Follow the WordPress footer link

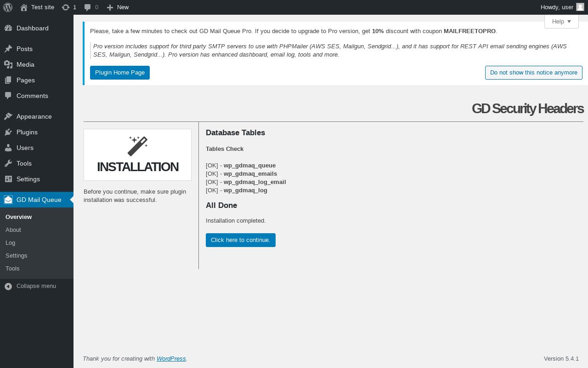pyautogui.click(x=171, y=359)
